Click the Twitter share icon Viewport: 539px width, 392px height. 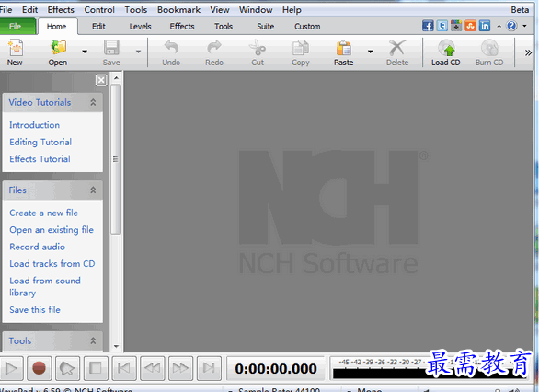[x=442, y=26]
